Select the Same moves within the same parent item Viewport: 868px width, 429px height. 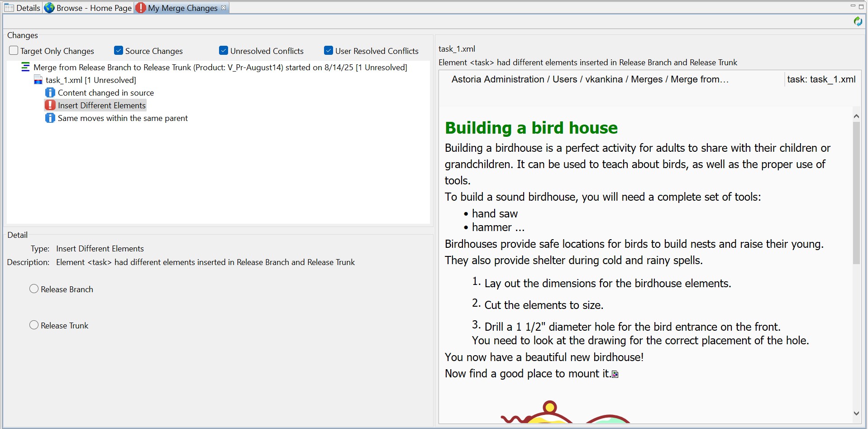point(123,118)
